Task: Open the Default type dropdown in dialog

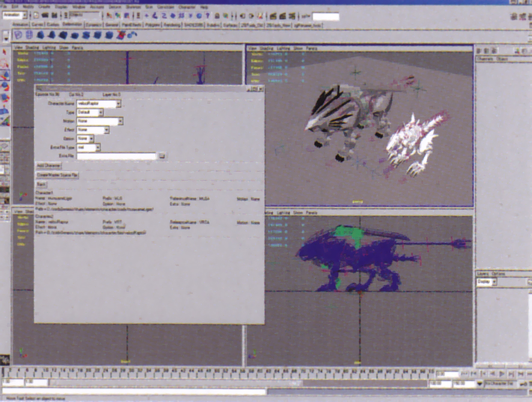Action: [90, 112]
